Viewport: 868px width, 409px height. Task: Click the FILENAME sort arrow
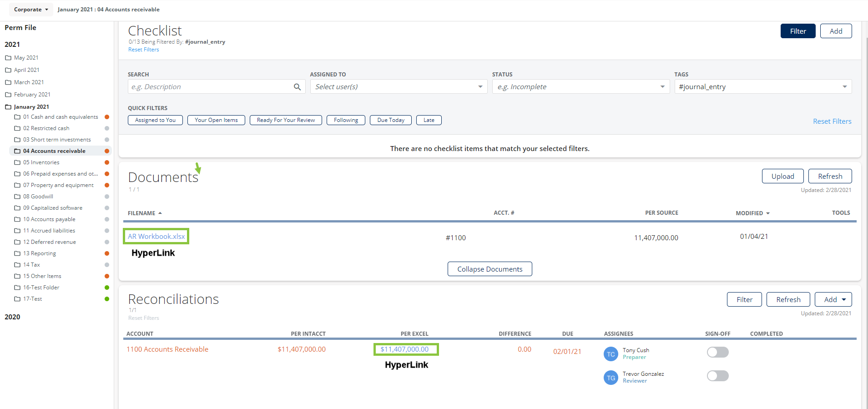click(x=160, y=213)
